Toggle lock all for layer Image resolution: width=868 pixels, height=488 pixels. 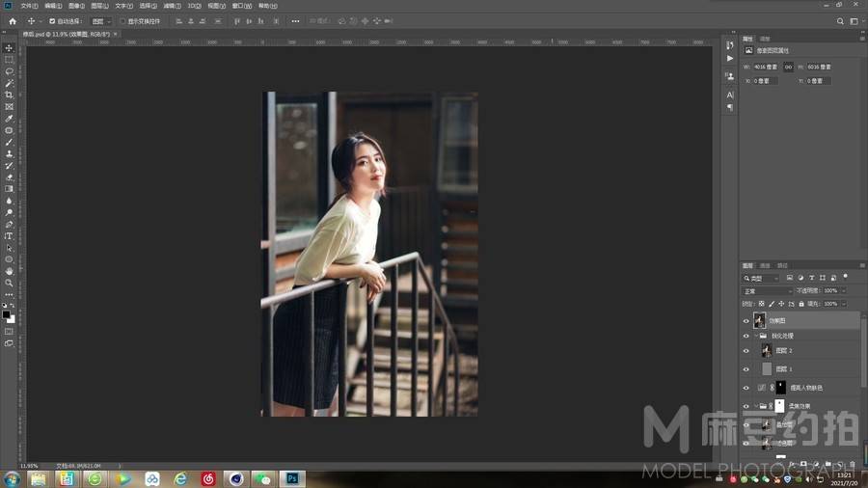[801, 304]
